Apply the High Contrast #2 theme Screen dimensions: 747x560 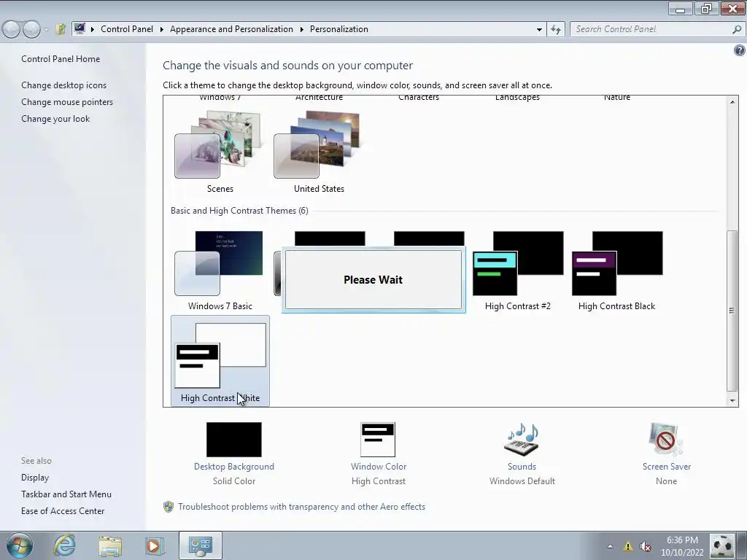518,271
